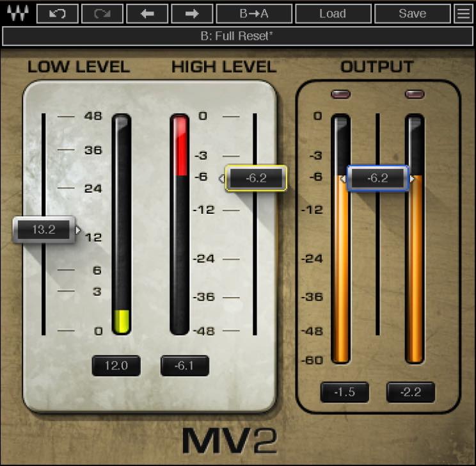Image resolution: width=476 pixels, height=466 pixels.
Task: Open the hamburger options menu
Action: pyautogui.click(x=463, y=13)
